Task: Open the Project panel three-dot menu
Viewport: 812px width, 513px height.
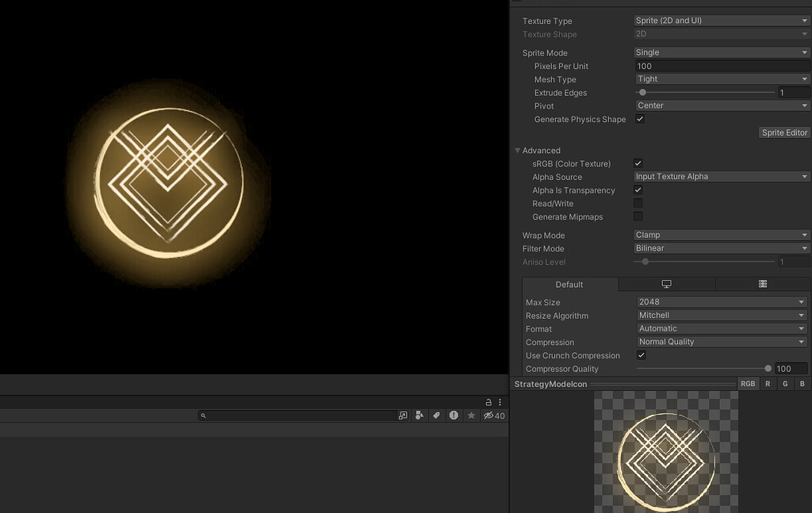Action: (500, 402)
